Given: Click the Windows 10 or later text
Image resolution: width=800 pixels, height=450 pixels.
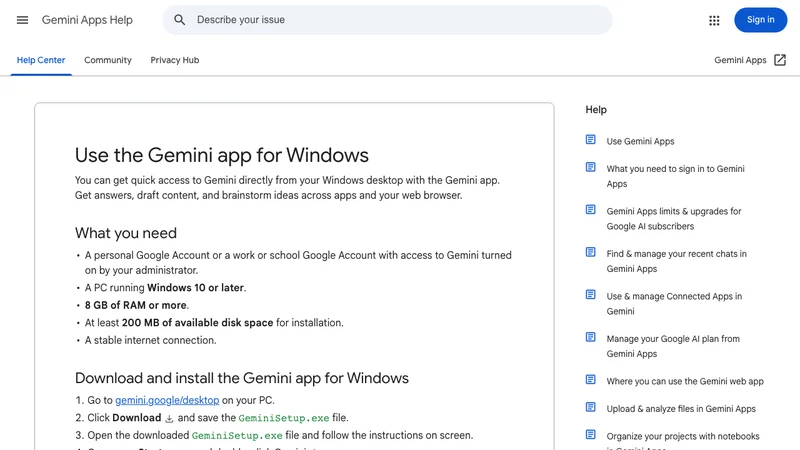Looking at the screenshot, I should [195, 288].
